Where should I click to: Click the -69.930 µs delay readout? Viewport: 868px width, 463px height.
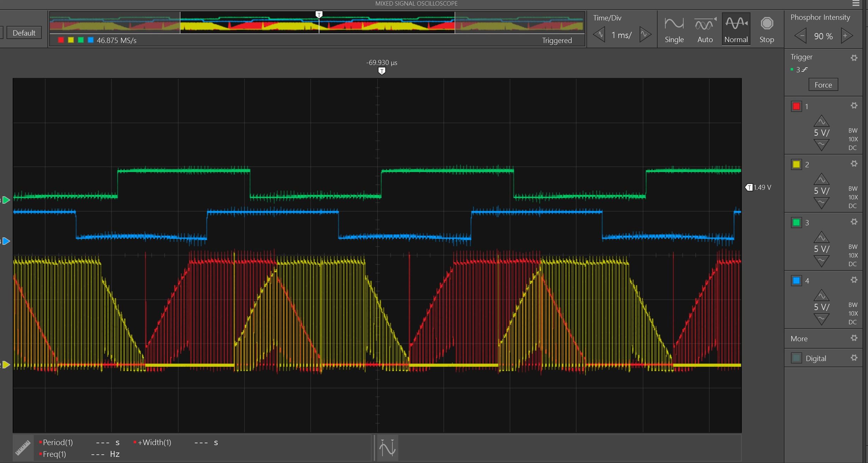click(381, 62)
